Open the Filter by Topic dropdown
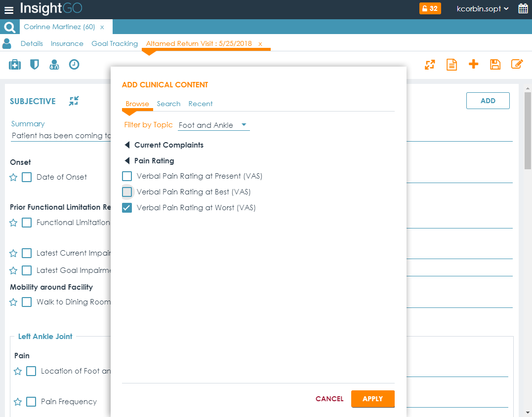The width and height of the screenshot is (532, 417). click(213, 125)
